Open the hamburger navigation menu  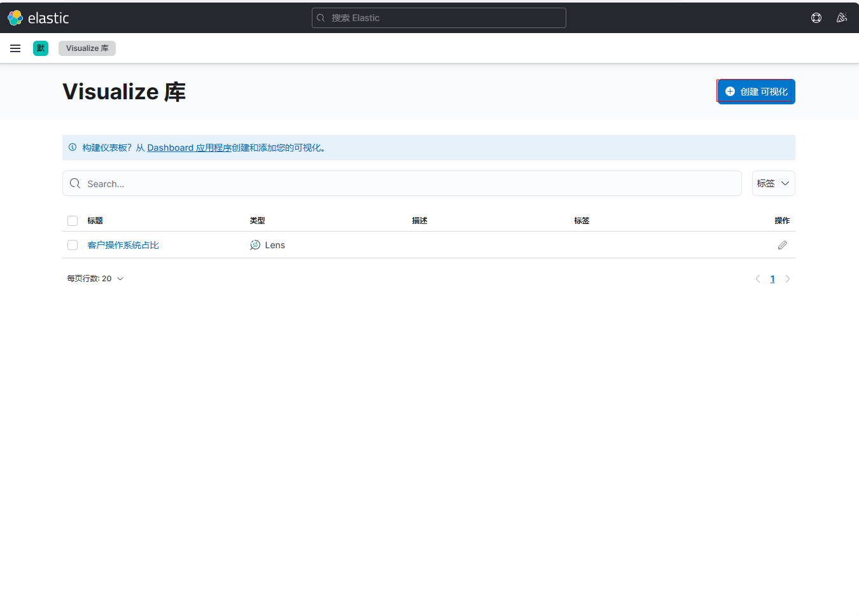(x=15, y=48)
